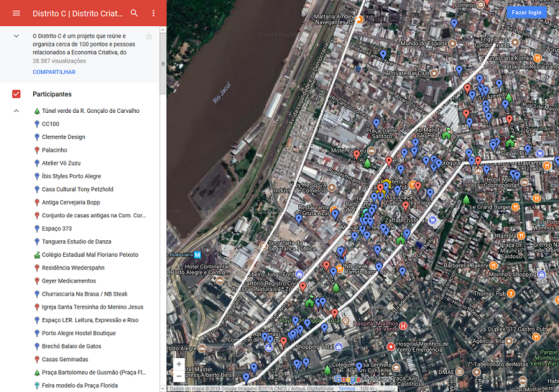Click Duplex 312 Gastro Pub icon
The height and width of the screenshot is (392, 559).
pos(537,337)
